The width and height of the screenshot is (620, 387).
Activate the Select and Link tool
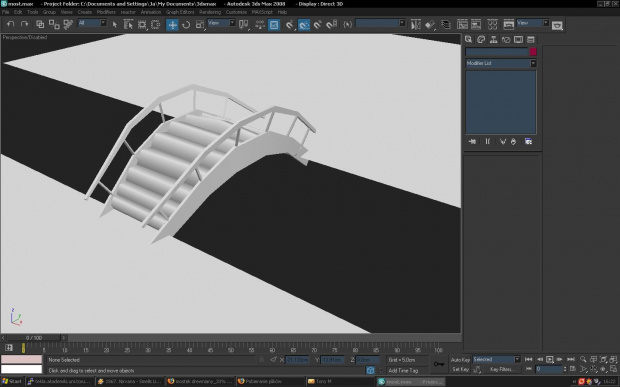pyautogui.click(x=40, y=24)
